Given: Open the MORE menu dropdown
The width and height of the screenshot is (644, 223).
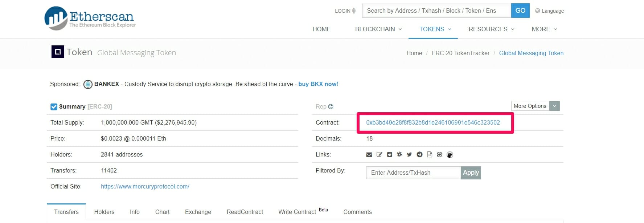Looking at the screenshot, I should click(544, 29).
